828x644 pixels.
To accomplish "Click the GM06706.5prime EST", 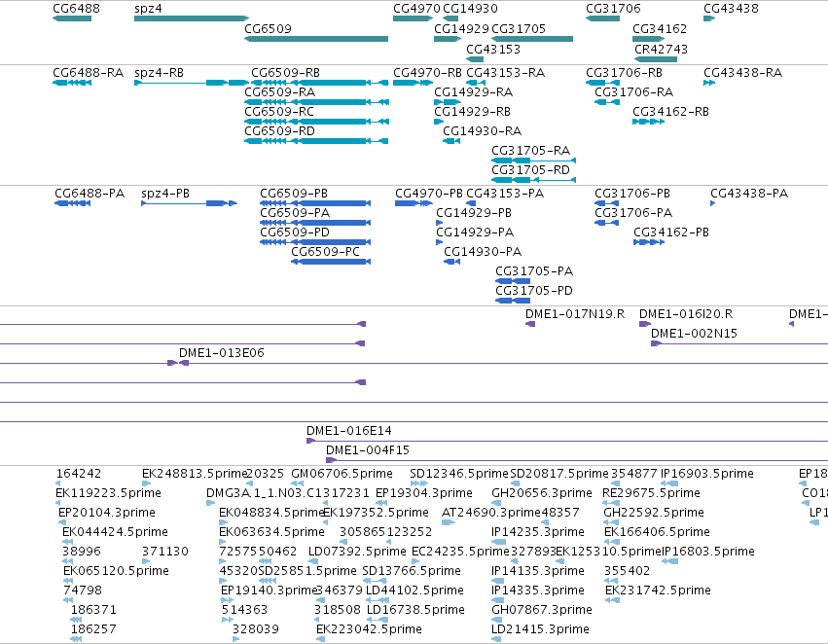I will pos(298,483).
